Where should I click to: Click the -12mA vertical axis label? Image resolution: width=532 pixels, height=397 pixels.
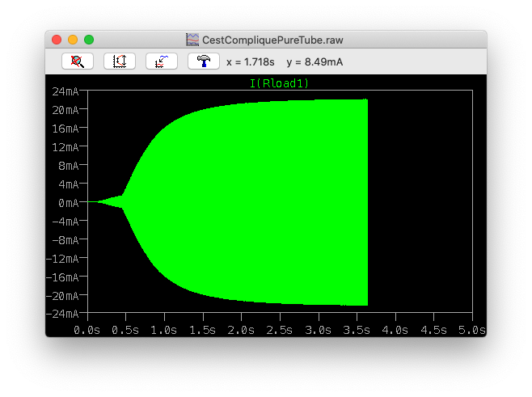click(x=62, y=259)
